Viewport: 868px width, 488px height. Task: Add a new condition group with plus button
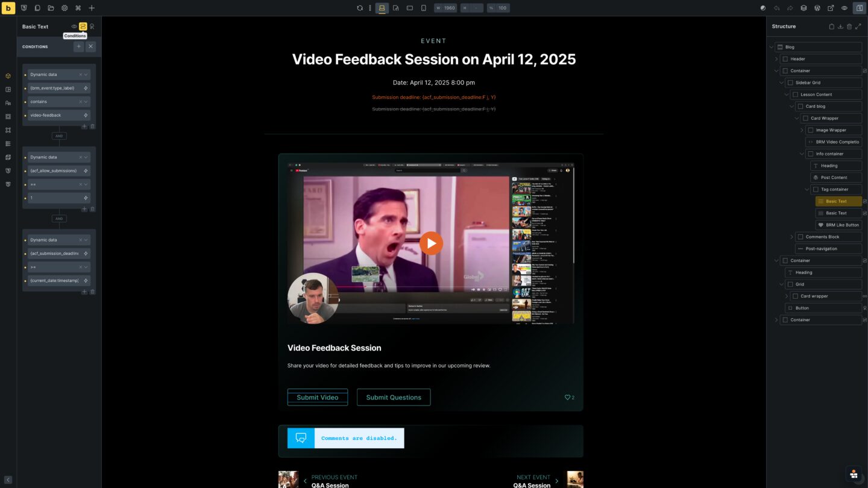coord(78,46)
